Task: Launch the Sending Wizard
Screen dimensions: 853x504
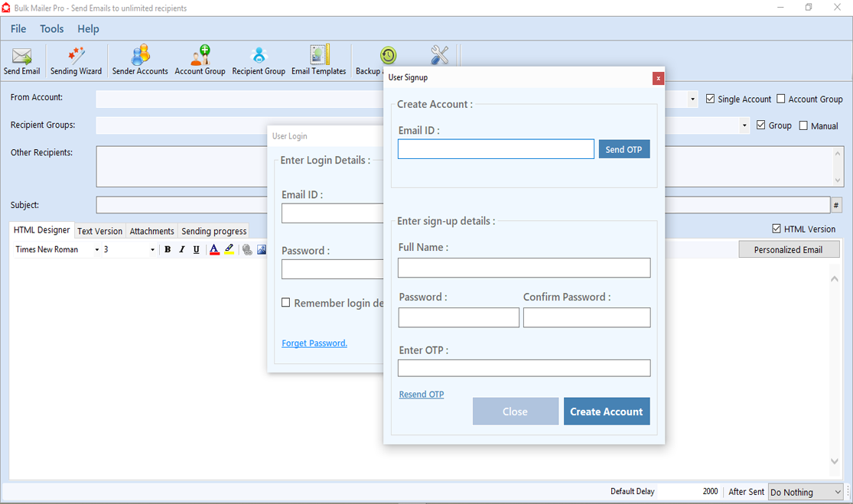Action: 77,60
